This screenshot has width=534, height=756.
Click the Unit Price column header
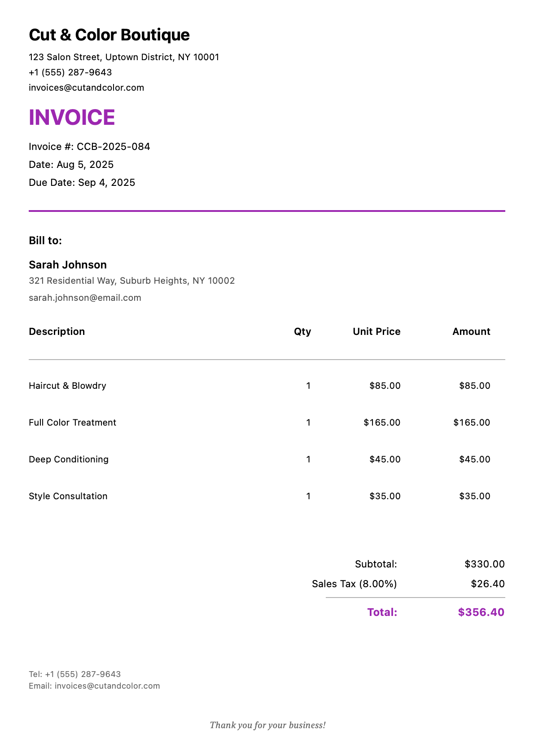click(x=376, y=331)
